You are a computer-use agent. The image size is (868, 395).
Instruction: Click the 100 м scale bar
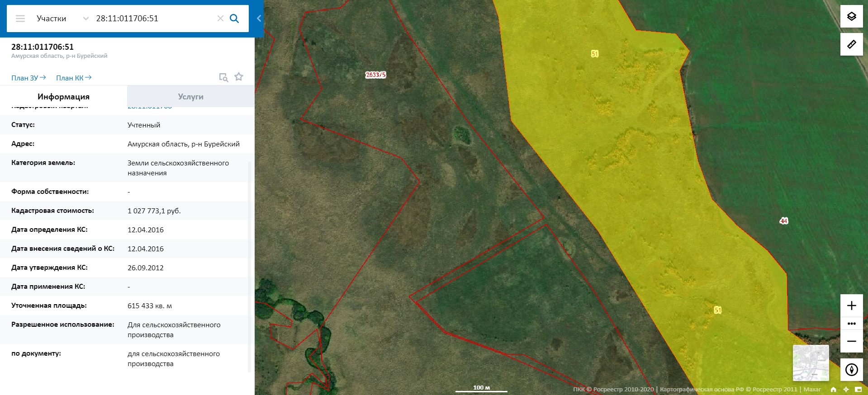481,388
